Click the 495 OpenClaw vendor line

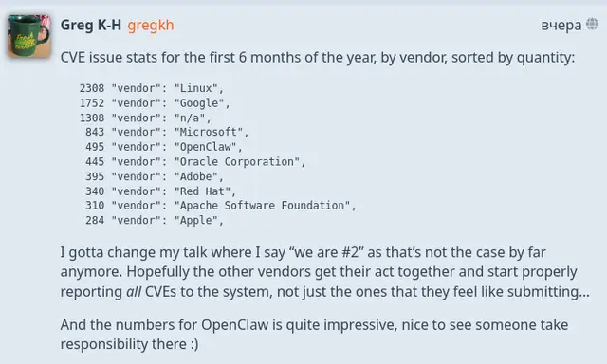pos(164,147)
